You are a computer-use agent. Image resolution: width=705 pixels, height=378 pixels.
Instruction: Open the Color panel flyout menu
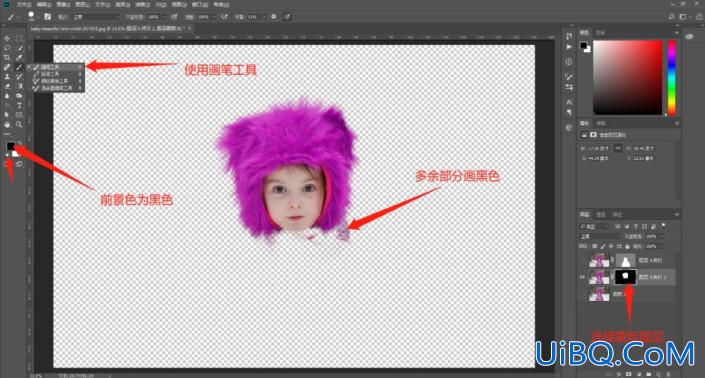tap(677, 33)
